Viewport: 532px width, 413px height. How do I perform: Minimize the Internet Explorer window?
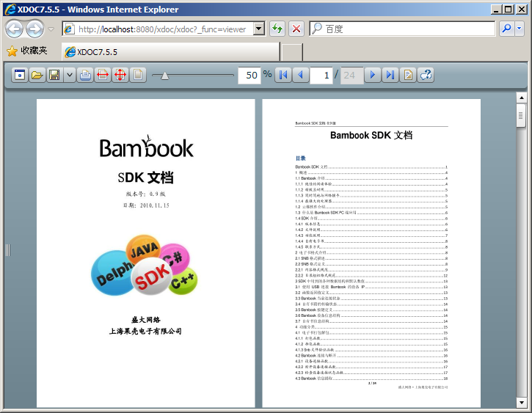click(497, 9)
